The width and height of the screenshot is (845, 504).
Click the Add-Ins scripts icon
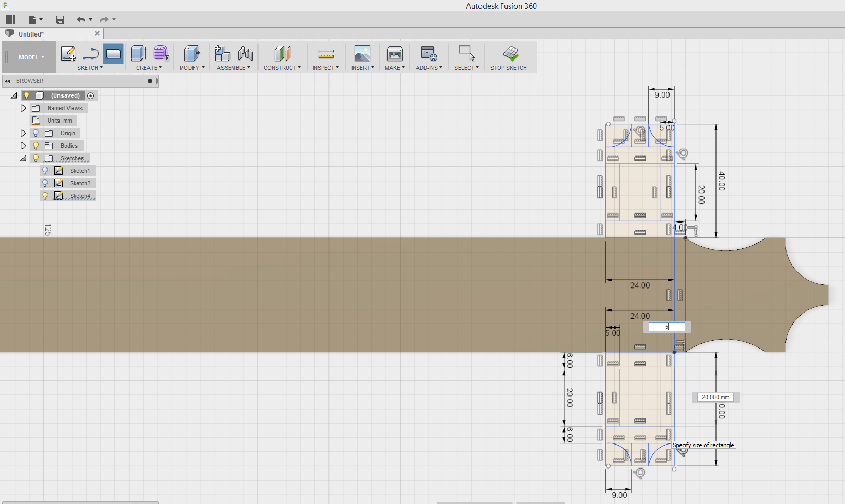pyautogui.click(x=429, y=54)
